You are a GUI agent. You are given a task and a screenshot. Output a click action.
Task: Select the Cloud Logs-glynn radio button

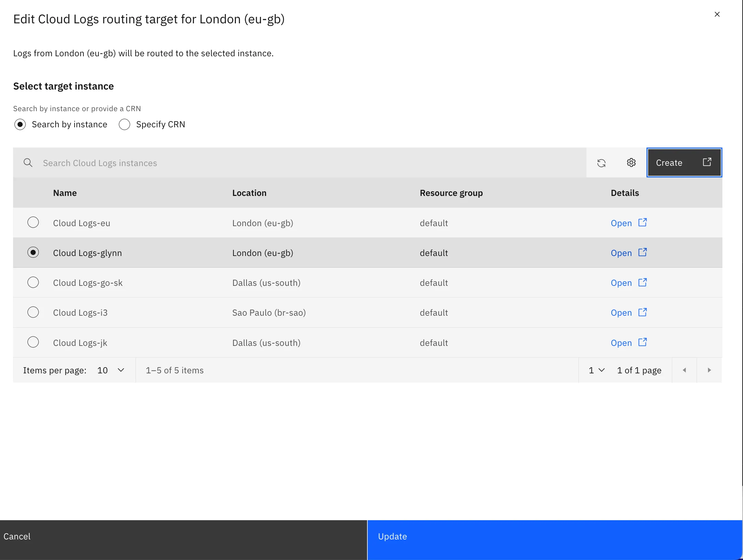point(33,253)
